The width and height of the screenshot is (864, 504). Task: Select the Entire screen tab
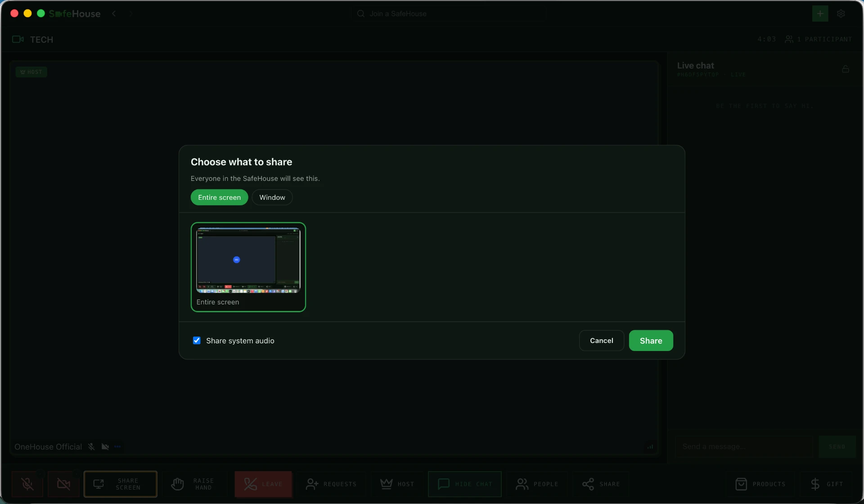point(219,198)
